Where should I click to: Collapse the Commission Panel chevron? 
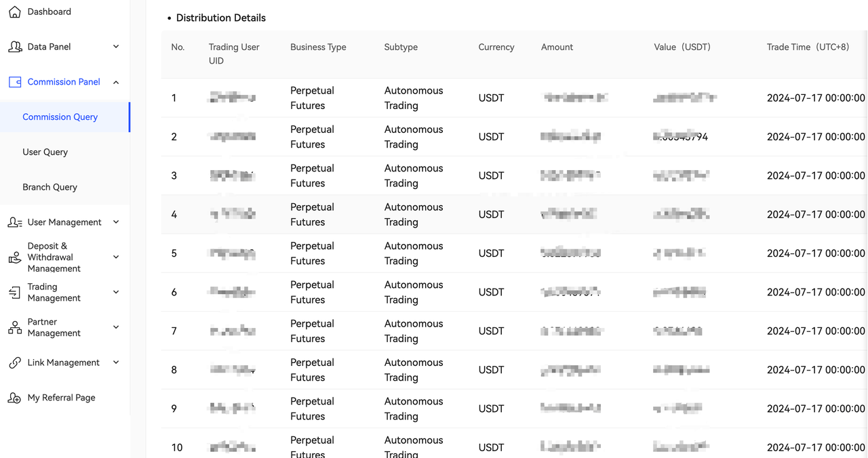pos(116,82)
